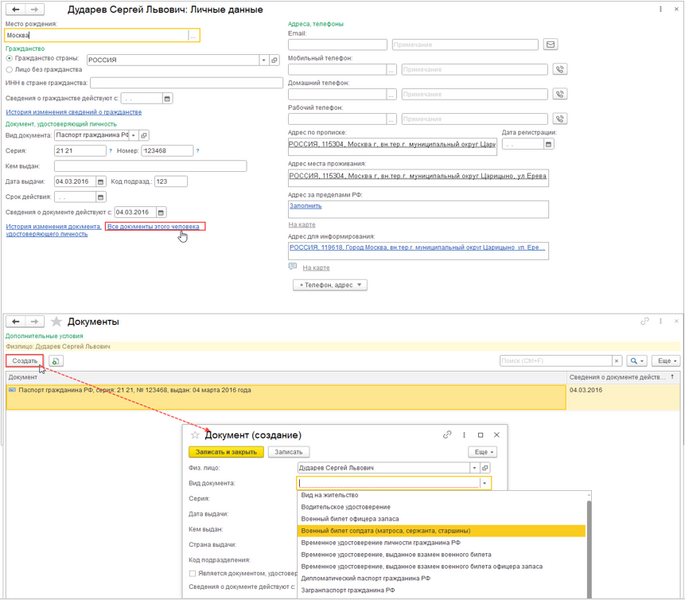Click the favorite star beside Документы title

tap(56, 322)
